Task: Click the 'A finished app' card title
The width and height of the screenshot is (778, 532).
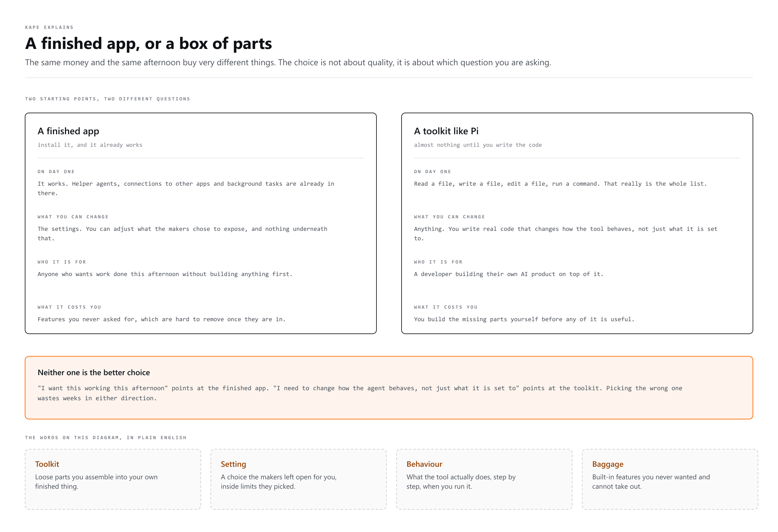Action: point(68,131)
